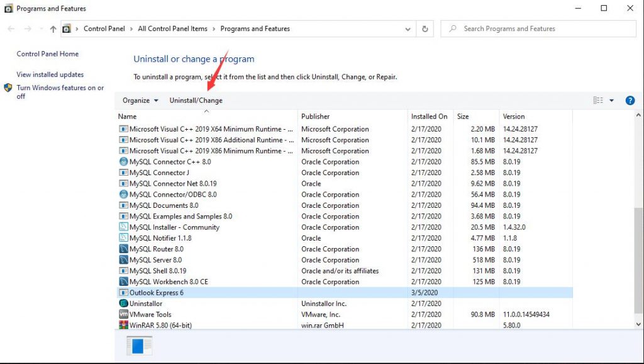Open the view options dropdown arrow

[611, 100]
